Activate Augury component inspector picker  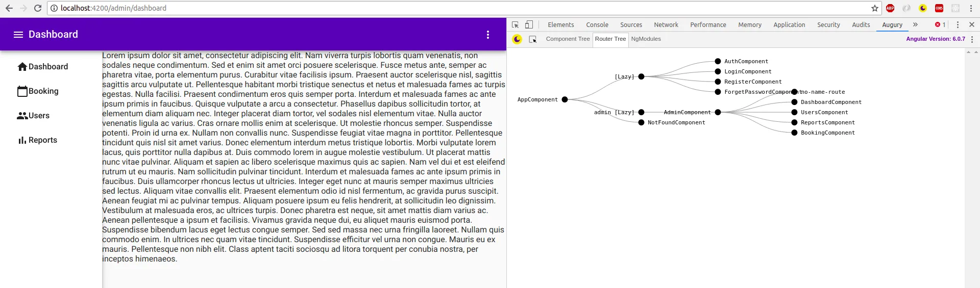click(533, 39)
